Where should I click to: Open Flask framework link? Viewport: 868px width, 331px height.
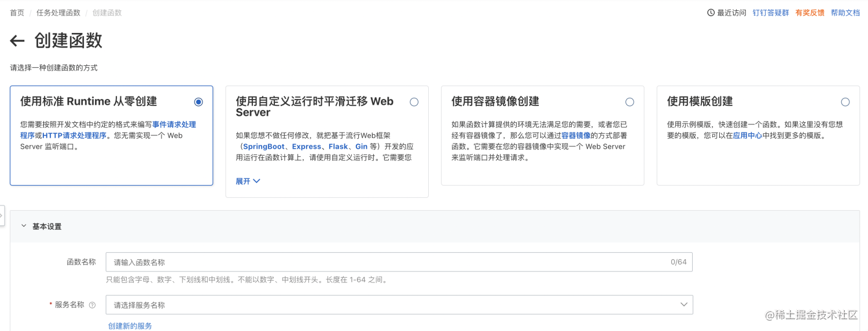(x=339, y=146)
